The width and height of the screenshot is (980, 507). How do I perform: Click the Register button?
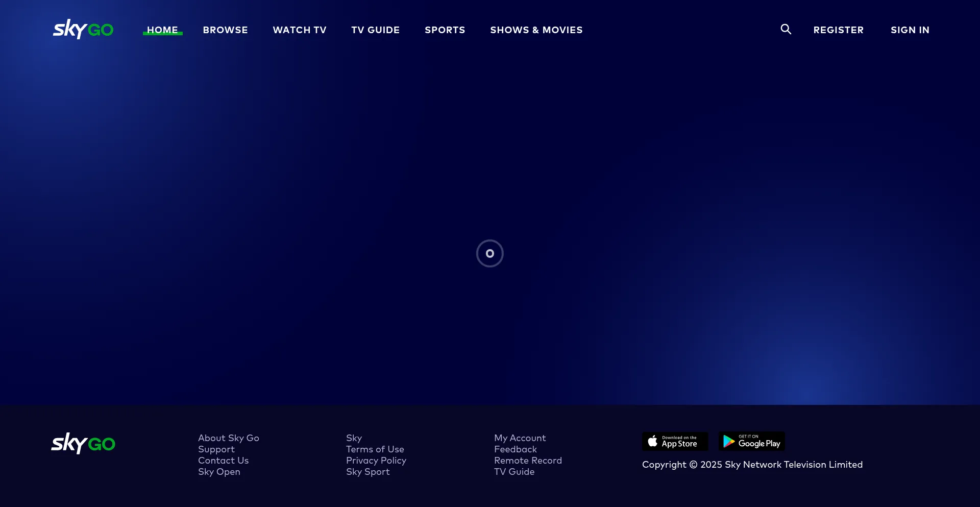click(x=838, y=30)
